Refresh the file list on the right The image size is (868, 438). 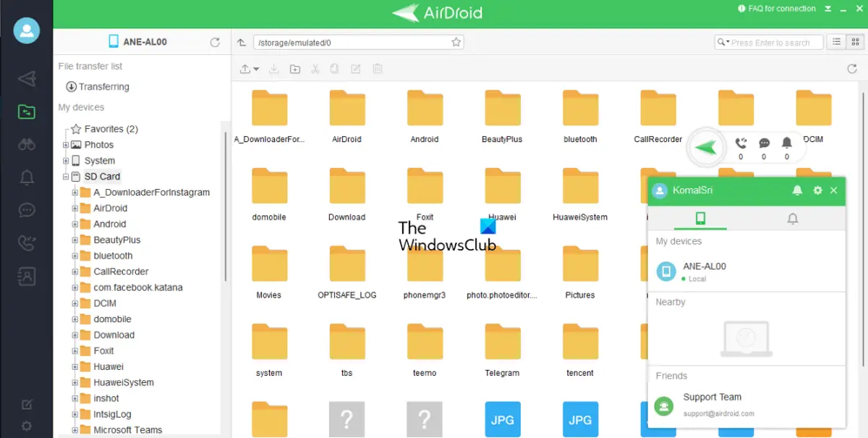[851, 69]
